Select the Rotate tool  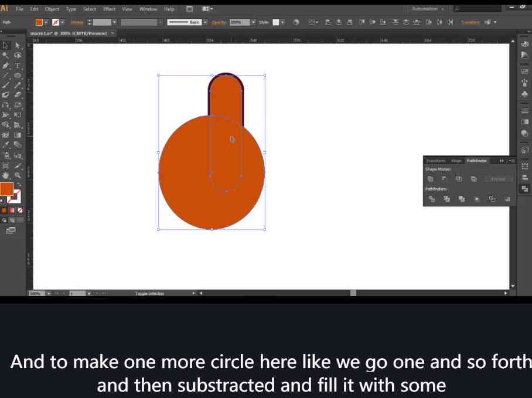[5, 105]
